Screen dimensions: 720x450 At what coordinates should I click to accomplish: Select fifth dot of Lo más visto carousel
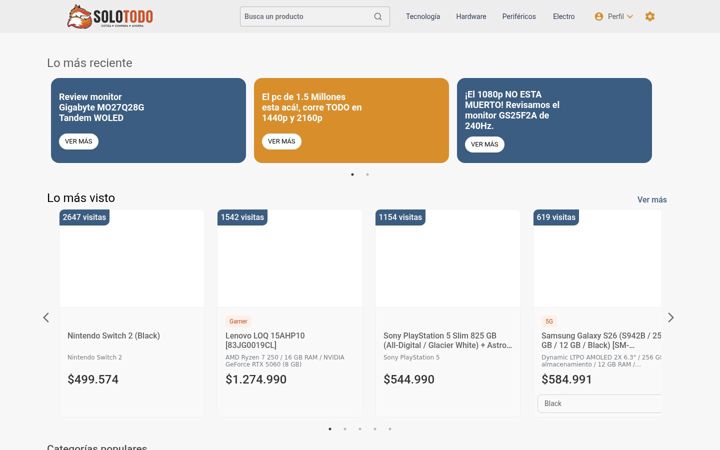(x=390, y=429)
